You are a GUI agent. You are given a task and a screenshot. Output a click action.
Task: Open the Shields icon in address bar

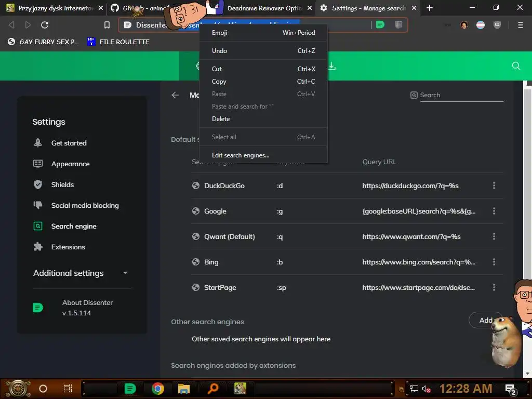coord(398,25)
